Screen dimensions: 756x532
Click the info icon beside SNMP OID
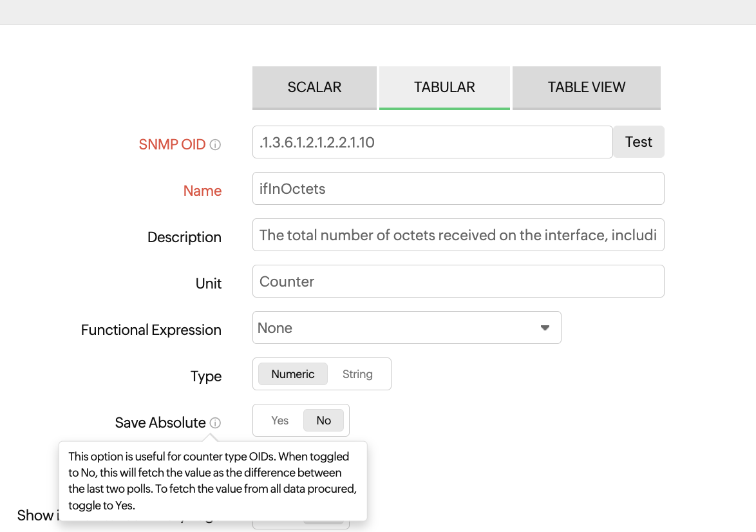coord(216,145)
